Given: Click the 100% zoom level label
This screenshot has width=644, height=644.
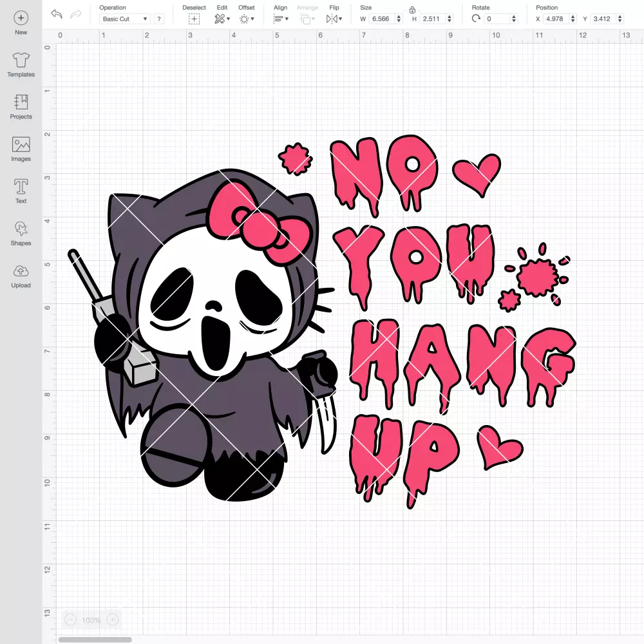Looking at the screenshot, I should tap(91, 620).
